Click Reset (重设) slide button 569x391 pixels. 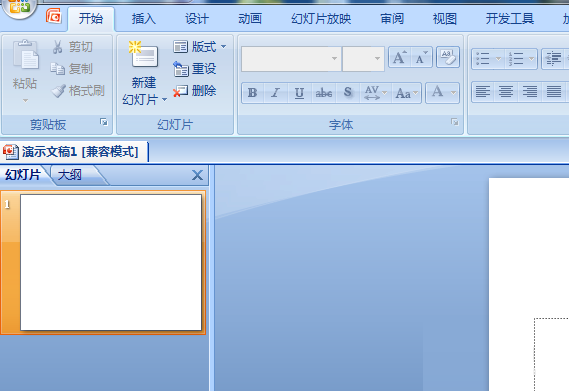(195, 69)
